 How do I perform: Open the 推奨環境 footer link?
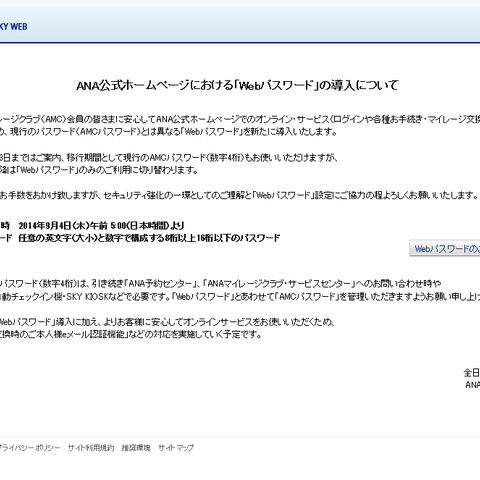[136, 448]
